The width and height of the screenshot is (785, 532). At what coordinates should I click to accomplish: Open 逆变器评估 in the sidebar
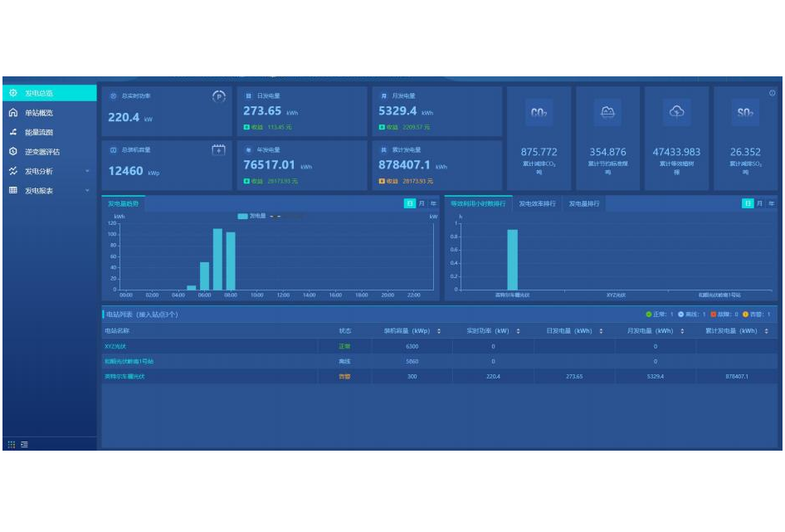click(41, 152)
